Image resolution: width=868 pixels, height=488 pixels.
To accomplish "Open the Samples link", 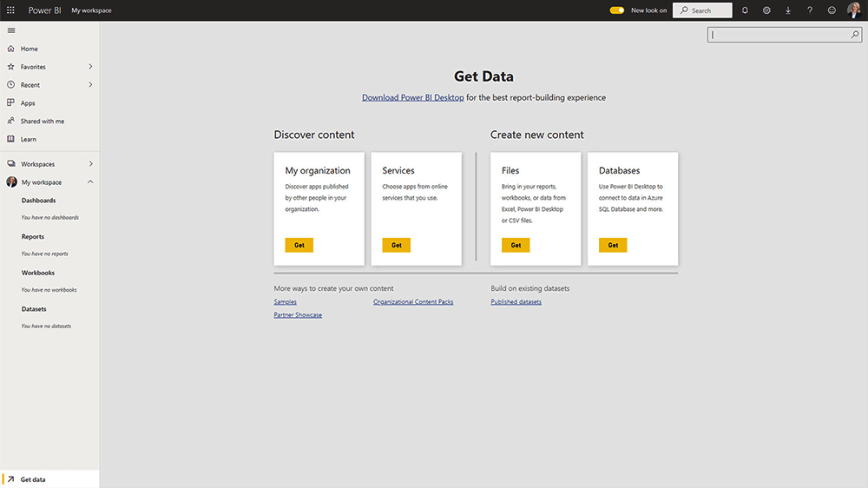I will click(x=285, y=302).
